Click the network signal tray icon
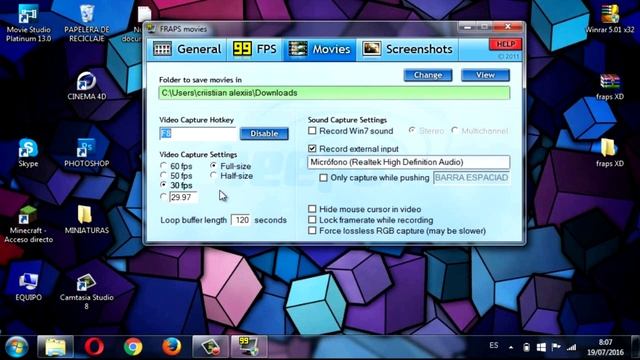This screenshot has width=640, height=360. (572, 347)
